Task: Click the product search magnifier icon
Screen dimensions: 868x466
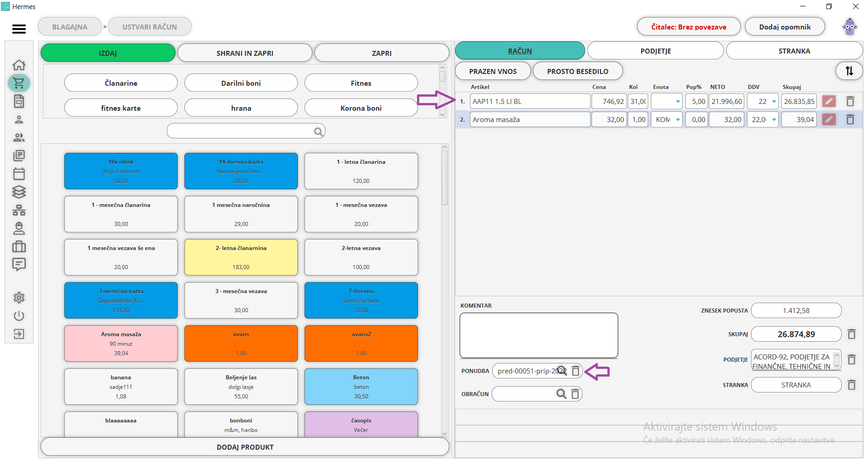Action: tap(319, 132)
